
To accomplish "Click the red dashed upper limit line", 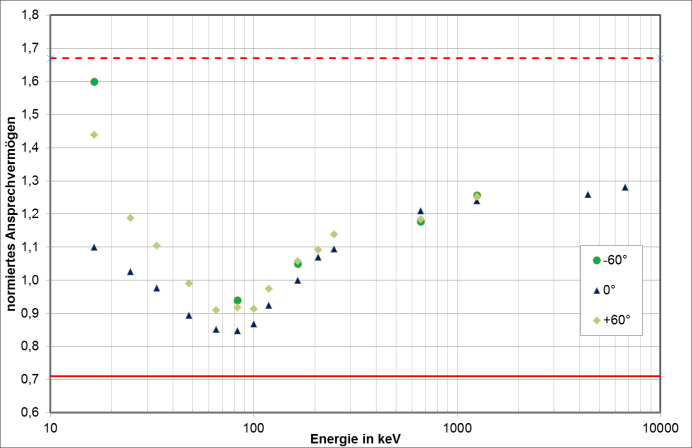I will [400, 58].
